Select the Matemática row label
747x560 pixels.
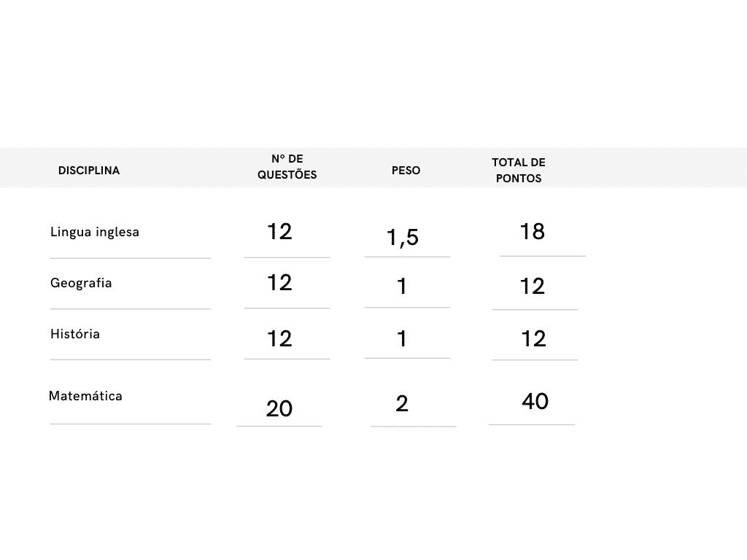pos(85,396)
